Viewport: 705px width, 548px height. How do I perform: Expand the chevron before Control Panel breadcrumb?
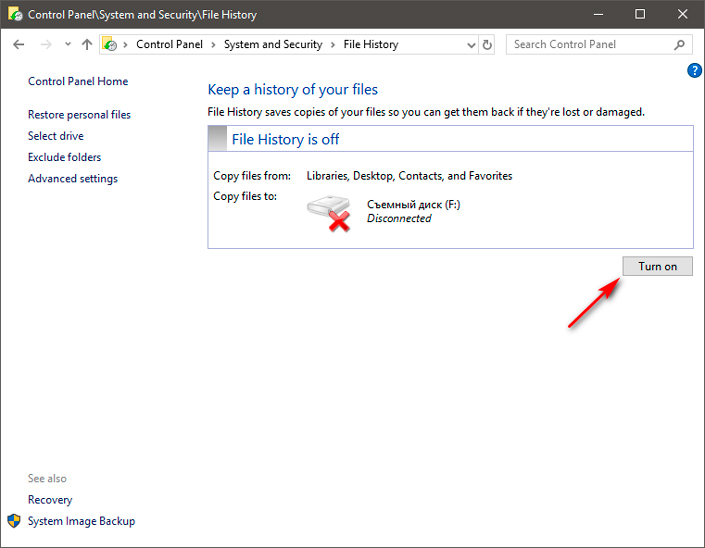click(125, 45)
